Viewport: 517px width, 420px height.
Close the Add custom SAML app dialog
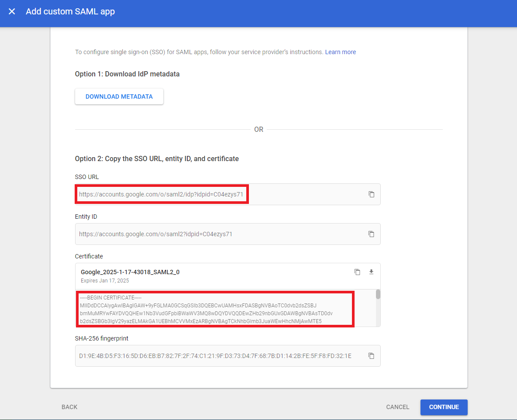click(x=11, y=12)
